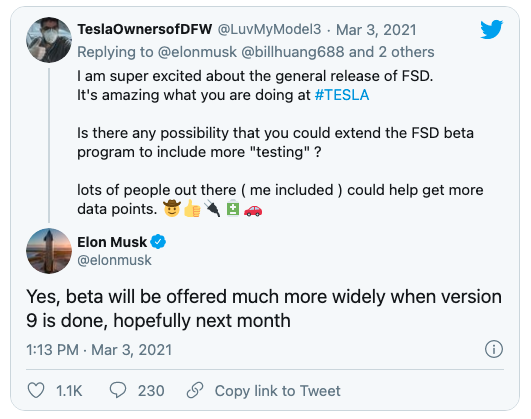Open @billhuang688 mention
The height and width of the screenshot is (419, 531).
pos(293,52)
